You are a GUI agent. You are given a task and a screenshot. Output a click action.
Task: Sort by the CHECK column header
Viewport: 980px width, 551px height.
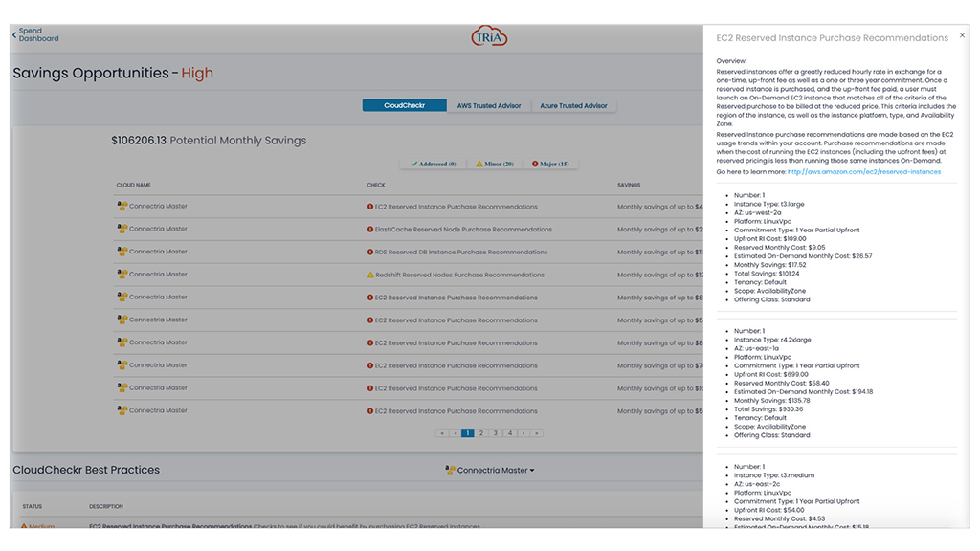375,185
